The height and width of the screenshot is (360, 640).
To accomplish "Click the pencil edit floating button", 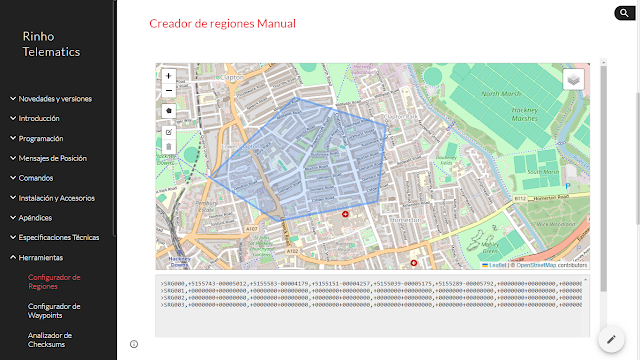I will [611, 339].
